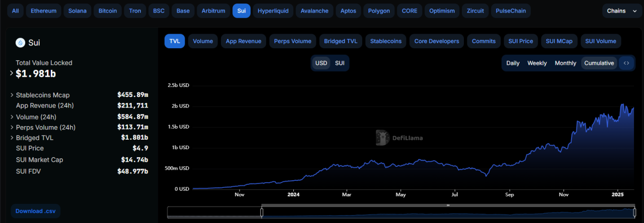
Task: Select the Monthly interval option
Action: coord(566,63)
